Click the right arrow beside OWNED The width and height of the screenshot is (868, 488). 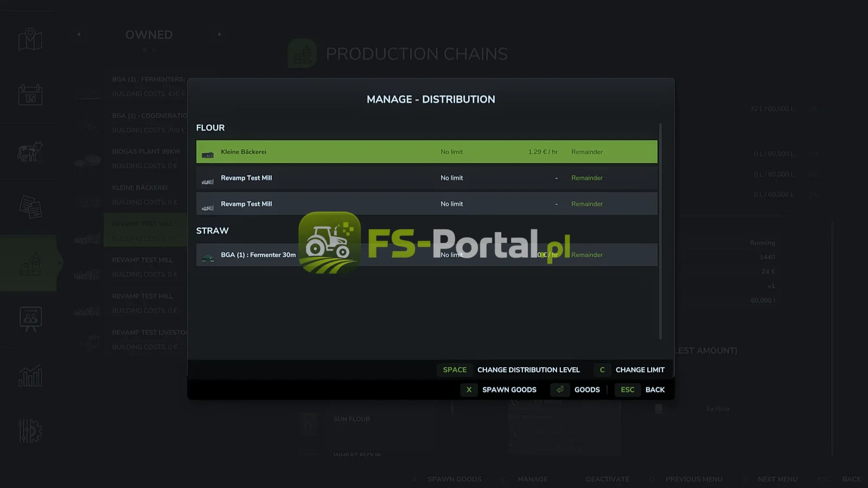pyautogui.click(x=220, y=34)
